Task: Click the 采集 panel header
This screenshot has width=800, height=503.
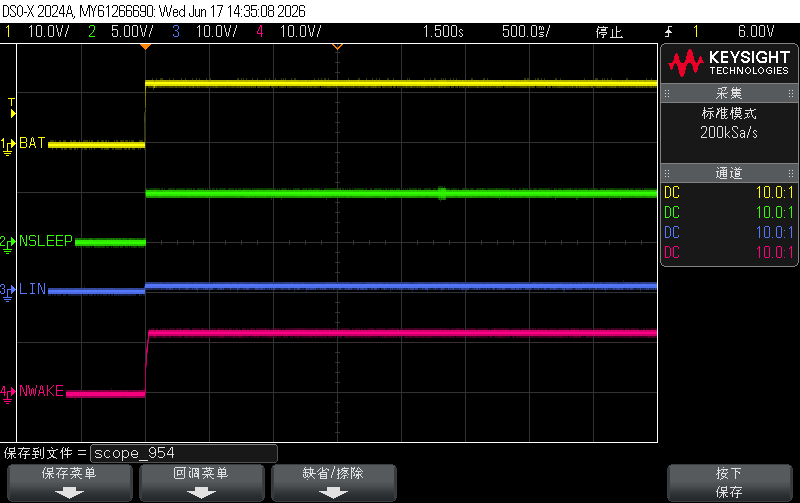Action: tap(729, 93)
